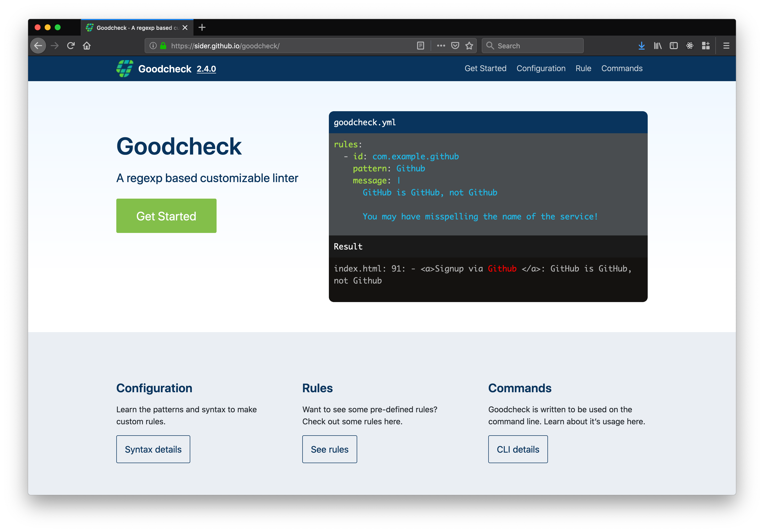The image size is (764, 532).
Task: Toggle the browser sidebar
Action: (674, 46)
